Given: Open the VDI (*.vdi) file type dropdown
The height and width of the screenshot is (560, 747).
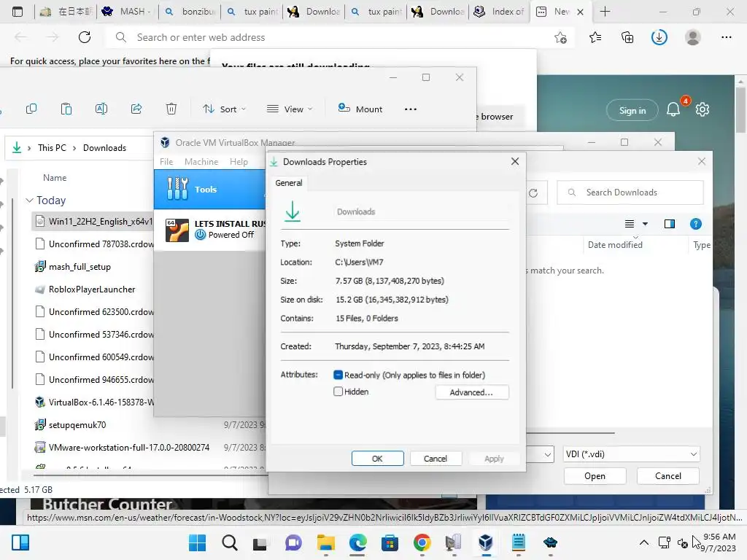Looking at the screenshot, I should (631, 454).
